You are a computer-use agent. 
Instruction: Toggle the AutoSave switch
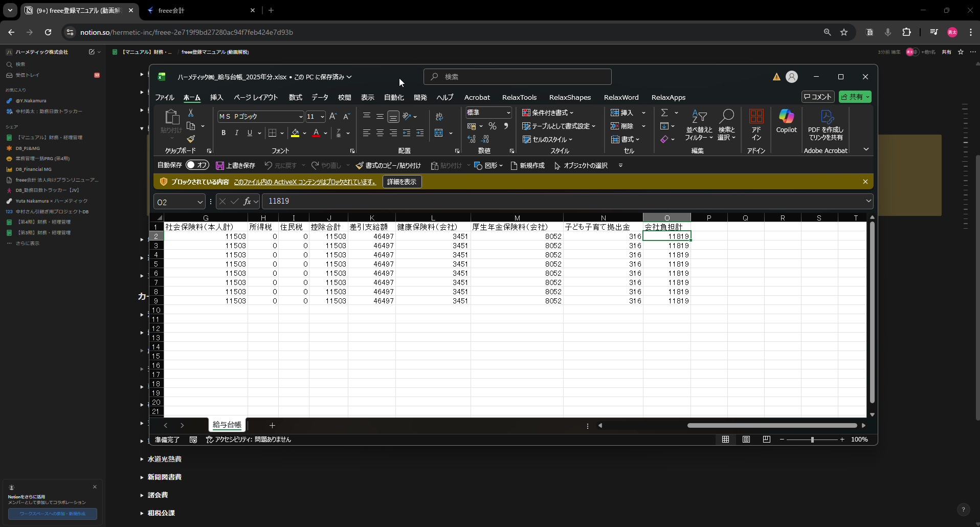[197, 165]
